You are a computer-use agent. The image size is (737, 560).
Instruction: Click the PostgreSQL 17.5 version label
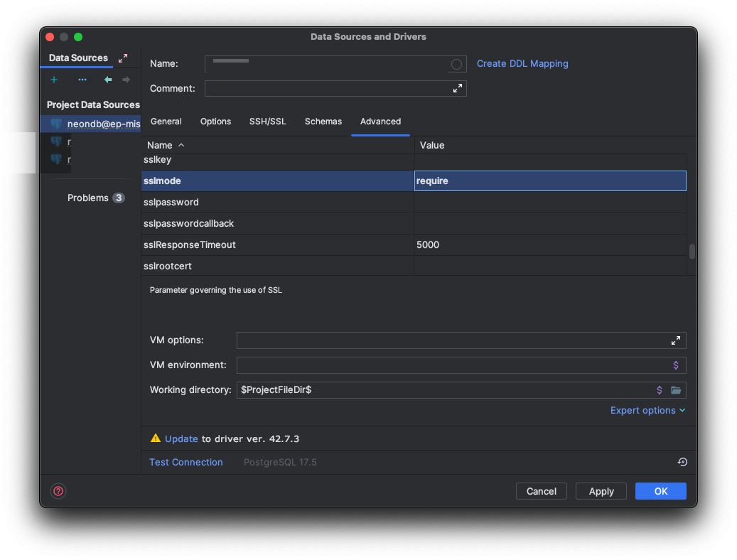click(280, 462)
